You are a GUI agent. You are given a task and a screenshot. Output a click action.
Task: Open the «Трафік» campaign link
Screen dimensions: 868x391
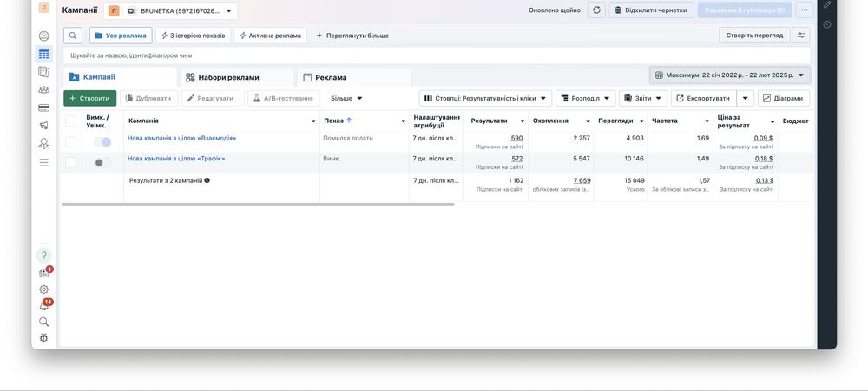click(x=176, y=159)
